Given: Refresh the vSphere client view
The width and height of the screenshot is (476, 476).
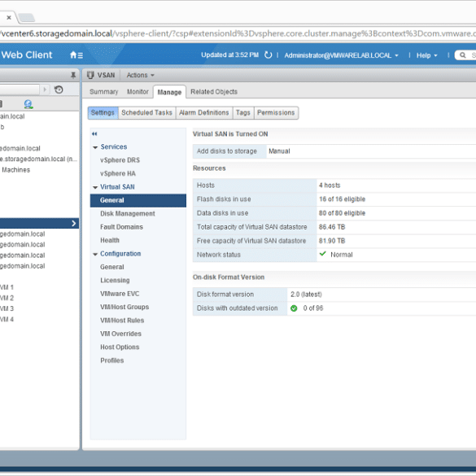Looking at the screenshot, I should [268, 55].
